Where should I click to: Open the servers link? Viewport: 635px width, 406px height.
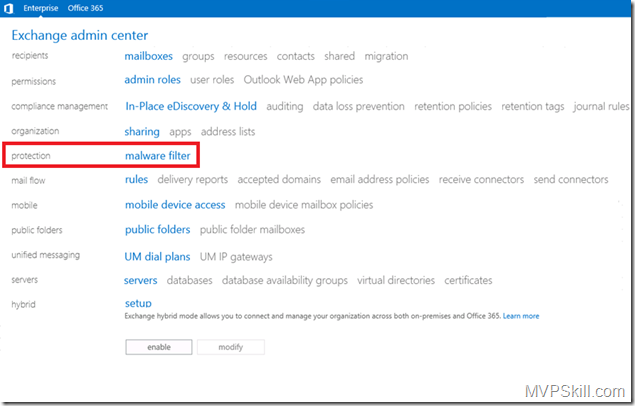tap(141, 281)
